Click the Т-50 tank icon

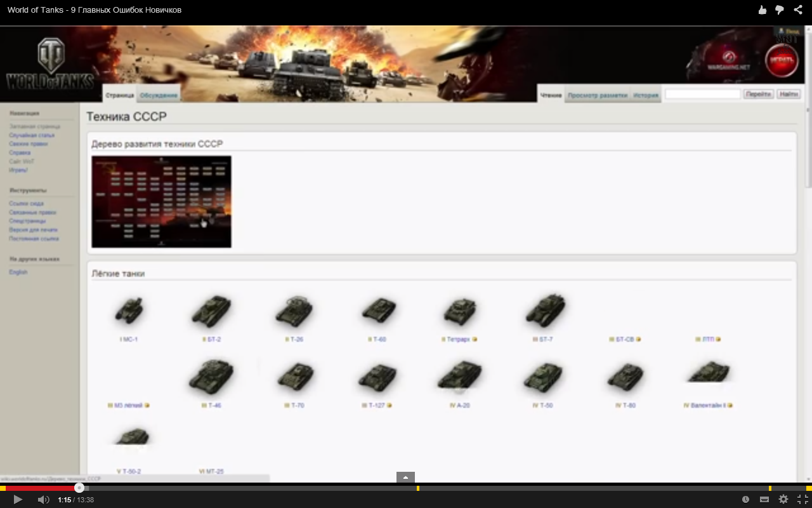coord(543,377)
